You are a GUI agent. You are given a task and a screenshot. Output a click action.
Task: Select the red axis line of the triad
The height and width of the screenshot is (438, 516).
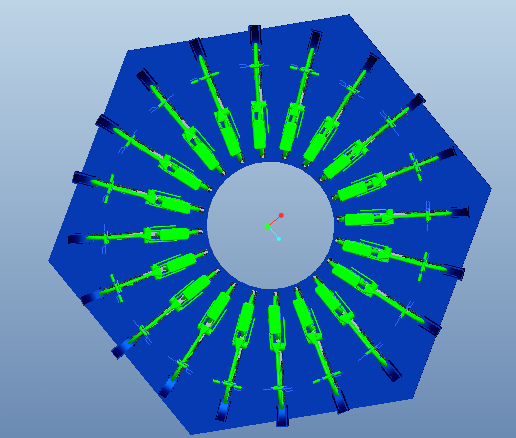click(274, 221)
